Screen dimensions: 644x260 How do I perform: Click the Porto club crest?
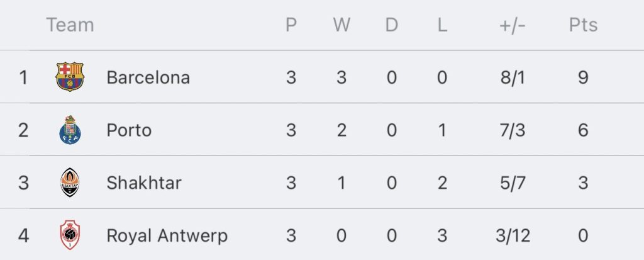[70, 130]
